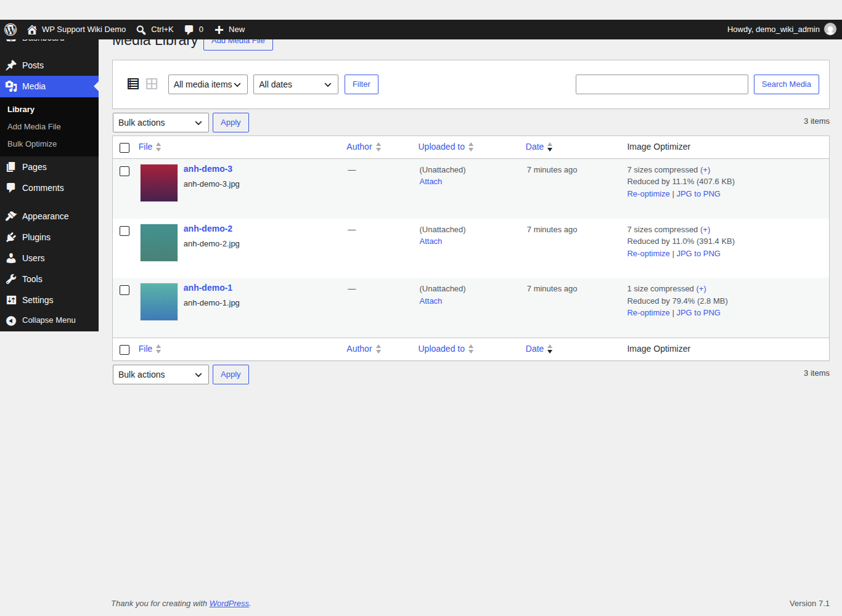Open anh-demo-1 thumbnail image
Screen dimensions: 842x616
pyautogui.click(x=159, y=302)
